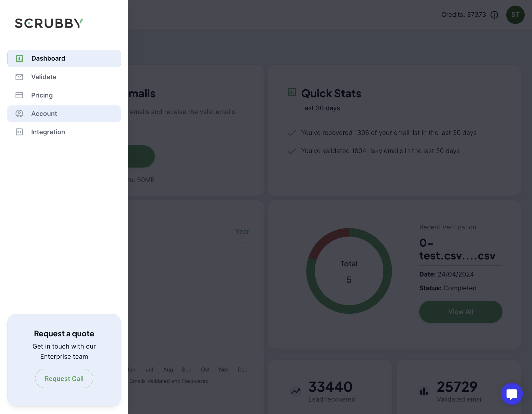Click the Scrubby logo

pyautogui.click(x=49, y=23)
